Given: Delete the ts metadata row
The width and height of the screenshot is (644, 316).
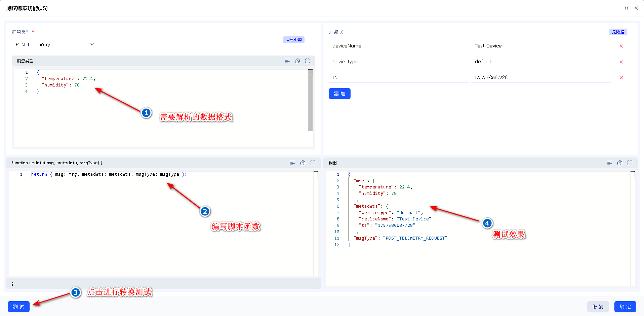Looking at the screenshot, I should (x=621, y=78).
